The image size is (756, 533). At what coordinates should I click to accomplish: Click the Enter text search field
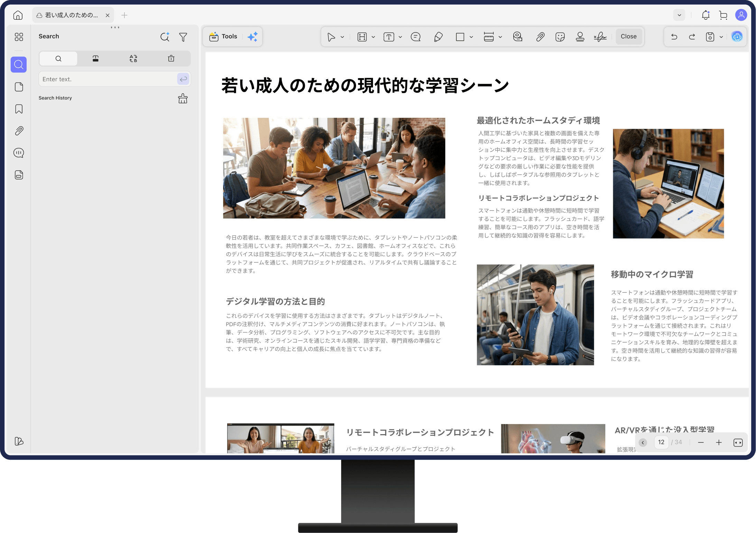tap(108, 79)
